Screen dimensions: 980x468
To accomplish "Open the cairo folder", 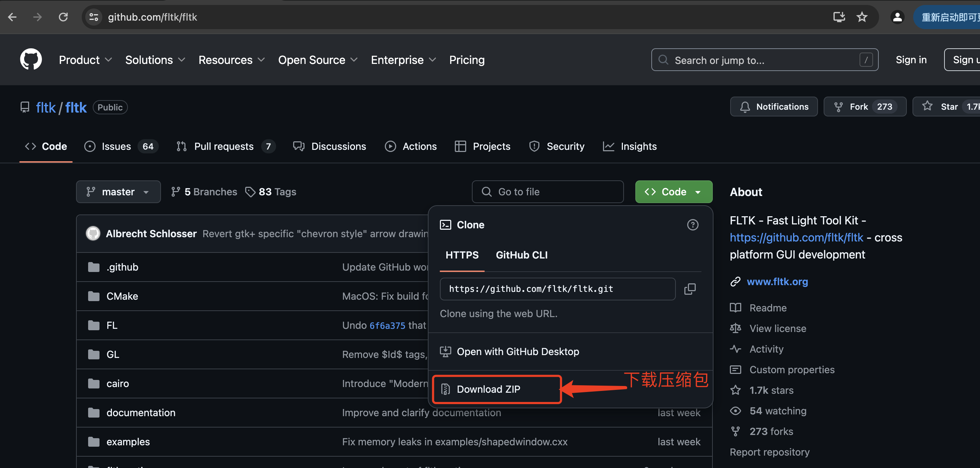I will tap(118, 383).
